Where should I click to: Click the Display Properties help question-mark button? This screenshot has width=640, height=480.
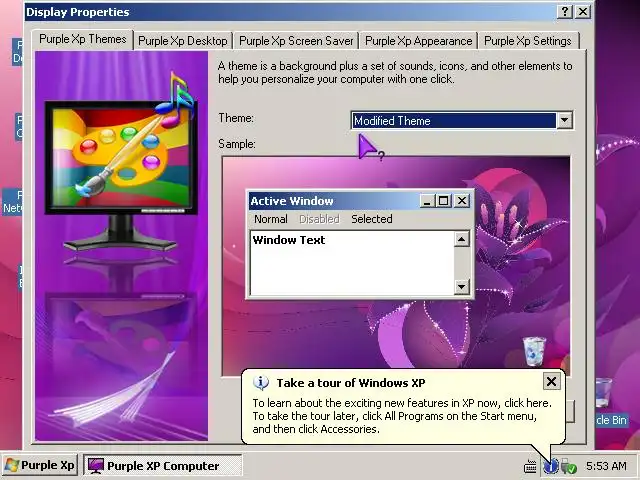[x=565, y=11]
